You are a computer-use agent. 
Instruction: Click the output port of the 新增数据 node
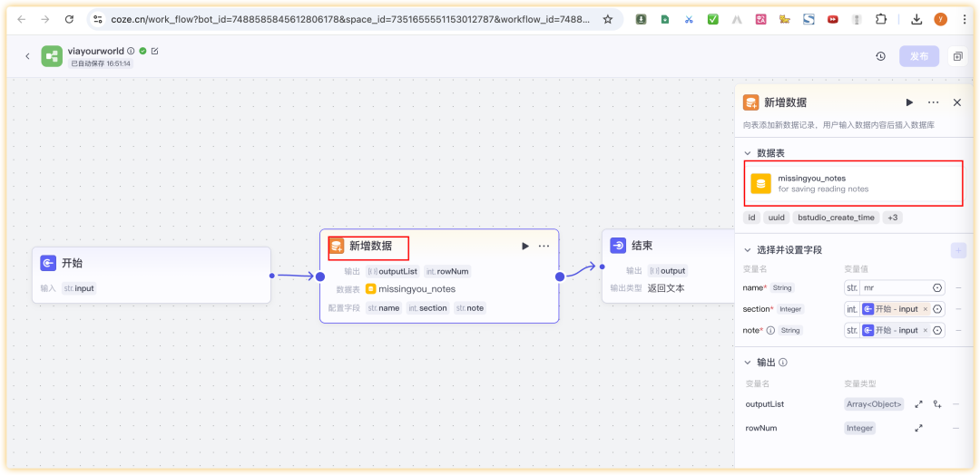point(559,276)
